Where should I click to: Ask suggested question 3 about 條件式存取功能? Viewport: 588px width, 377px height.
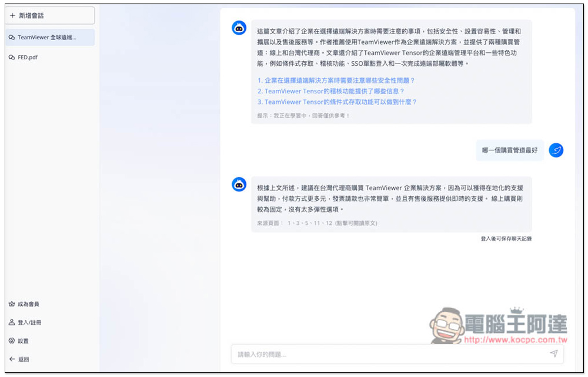pyautogui.click(x=337, y=102)
